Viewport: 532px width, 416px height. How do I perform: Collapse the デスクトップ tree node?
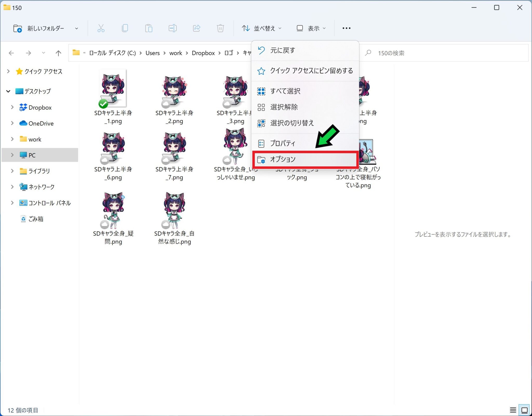coord(8,91)
